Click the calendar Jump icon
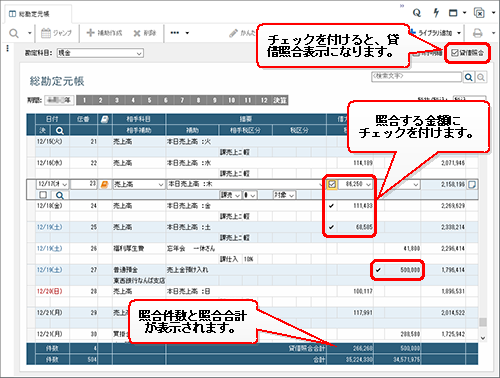This screenshot has width=500, height=378. click(46, 33)
